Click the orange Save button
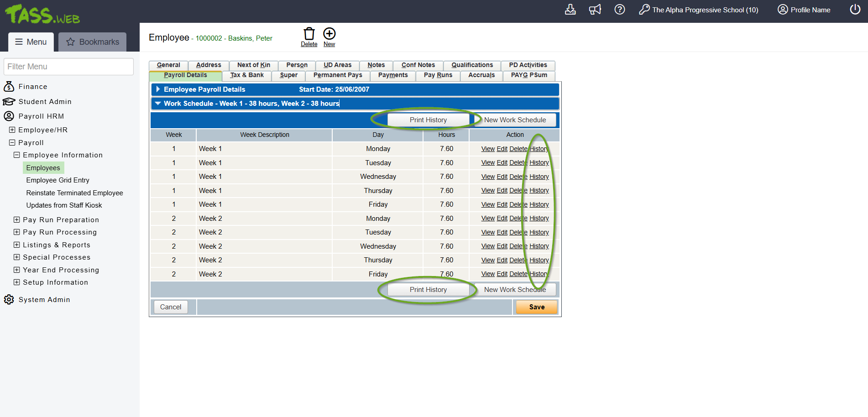Screen dimensions: 868x417 point(537,307)
